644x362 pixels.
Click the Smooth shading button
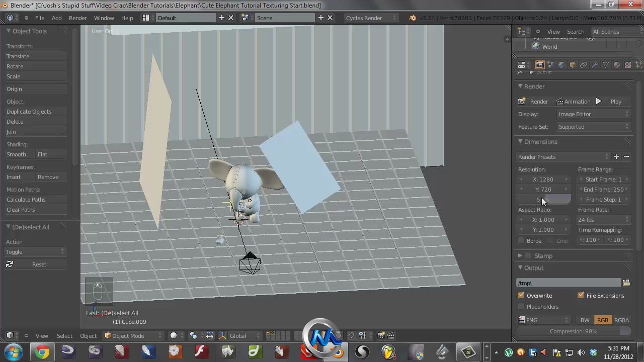[x=20, y=154]
